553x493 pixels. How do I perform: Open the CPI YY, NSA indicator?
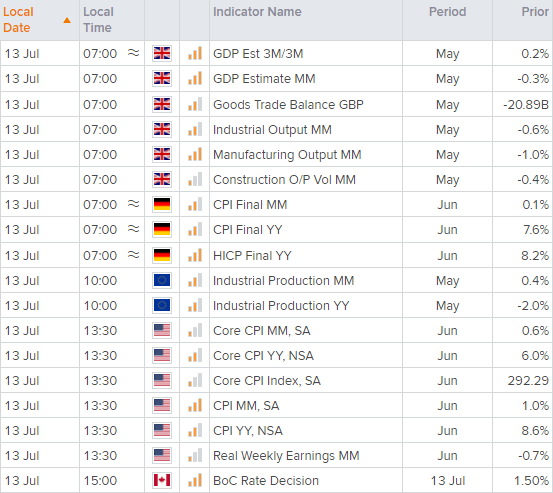(248, 431)
